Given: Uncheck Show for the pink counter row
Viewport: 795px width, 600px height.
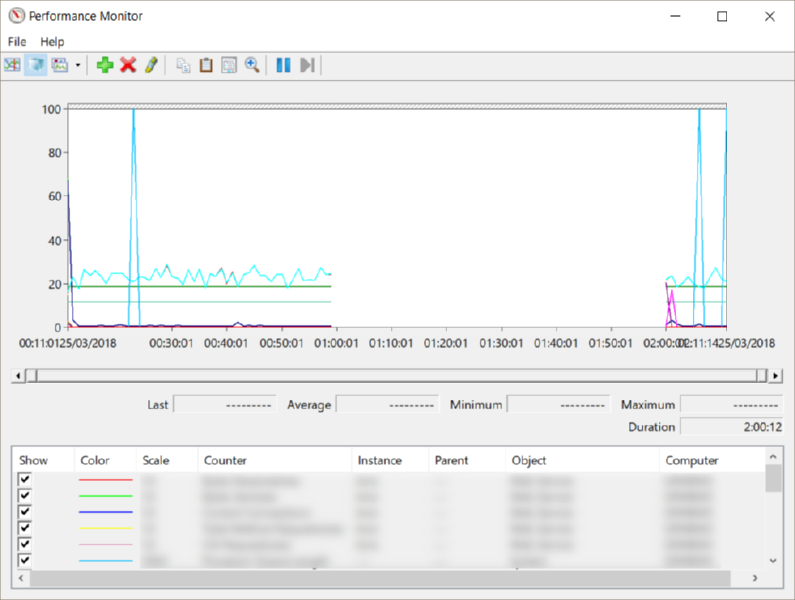Looking at the screenshot, I should 24,544.
